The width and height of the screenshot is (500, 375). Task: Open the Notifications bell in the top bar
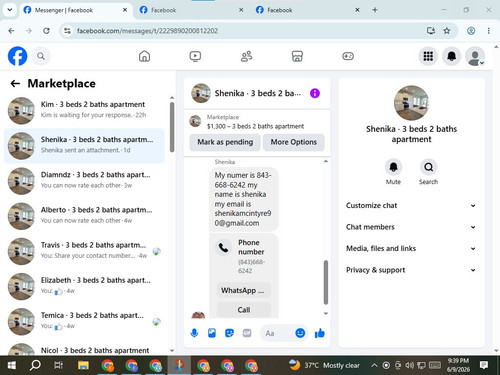pyautogui.click(x=451, y=56)
